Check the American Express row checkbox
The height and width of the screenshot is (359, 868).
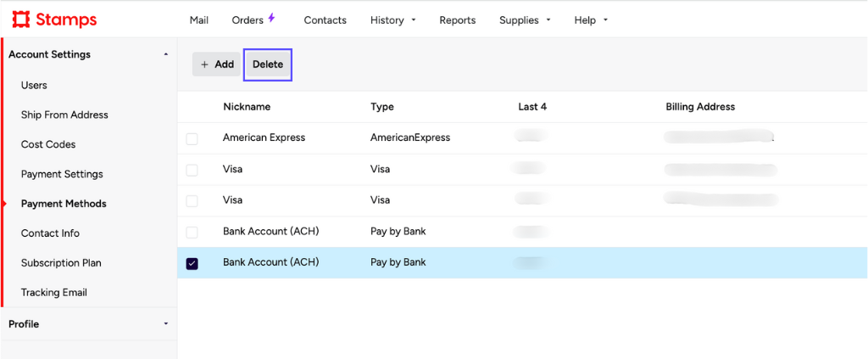click(192, 138)
